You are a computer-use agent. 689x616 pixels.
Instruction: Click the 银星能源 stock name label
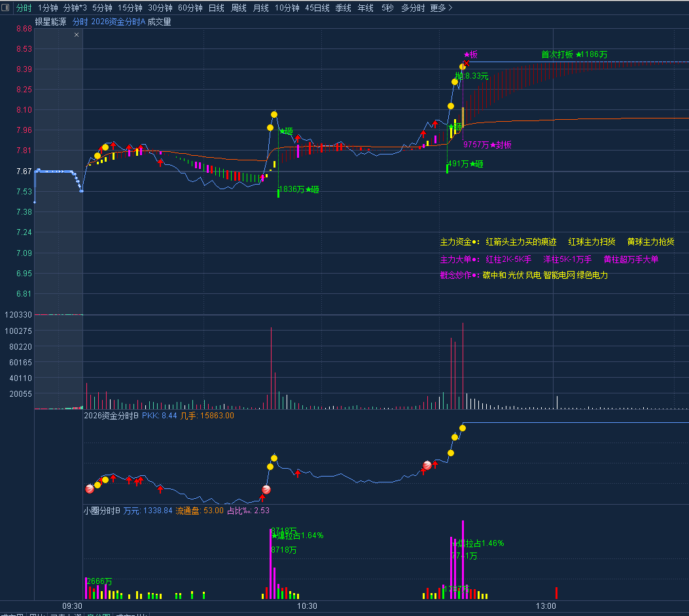point(50,22)
